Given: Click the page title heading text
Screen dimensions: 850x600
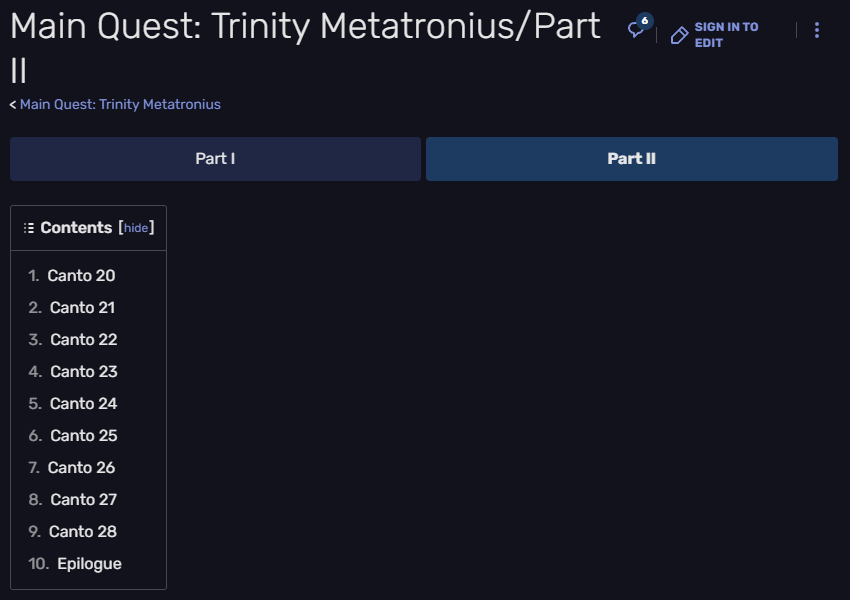Looking at the screenshot, I should pos(305,48).
